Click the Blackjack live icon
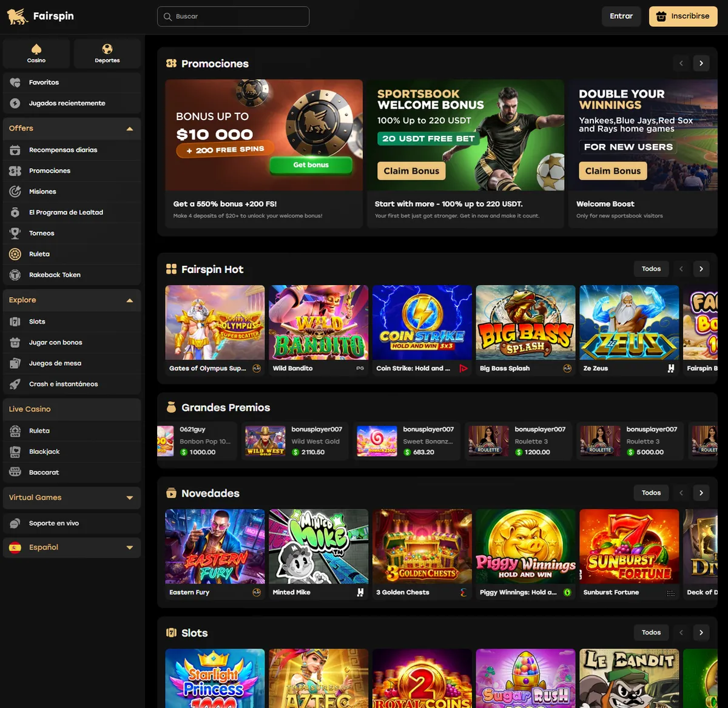 [15, 451]
